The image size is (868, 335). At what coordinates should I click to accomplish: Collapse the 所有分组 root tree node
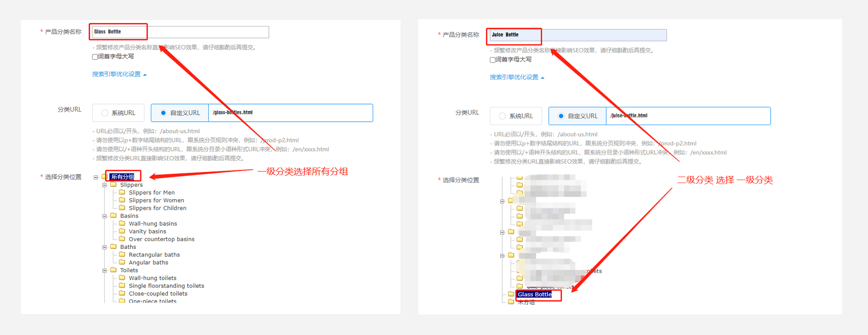click(96, 177)
